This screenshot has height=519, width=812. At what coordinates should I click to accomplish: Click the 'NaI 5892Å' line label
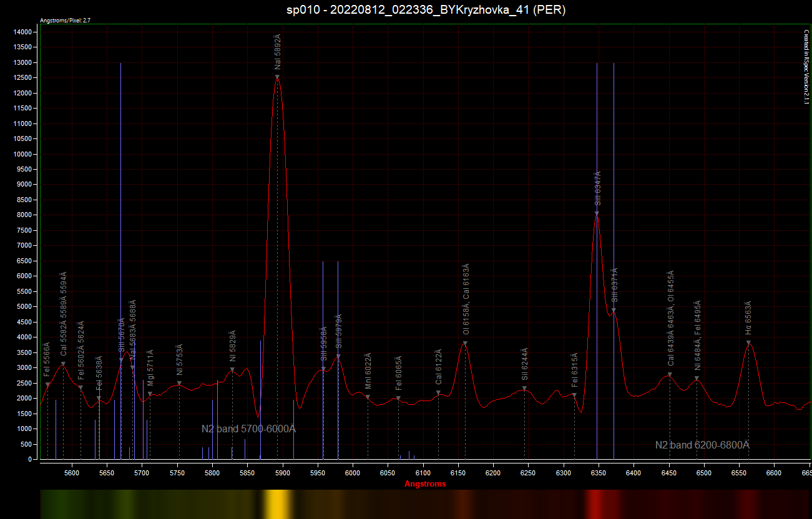pos(278,52)
